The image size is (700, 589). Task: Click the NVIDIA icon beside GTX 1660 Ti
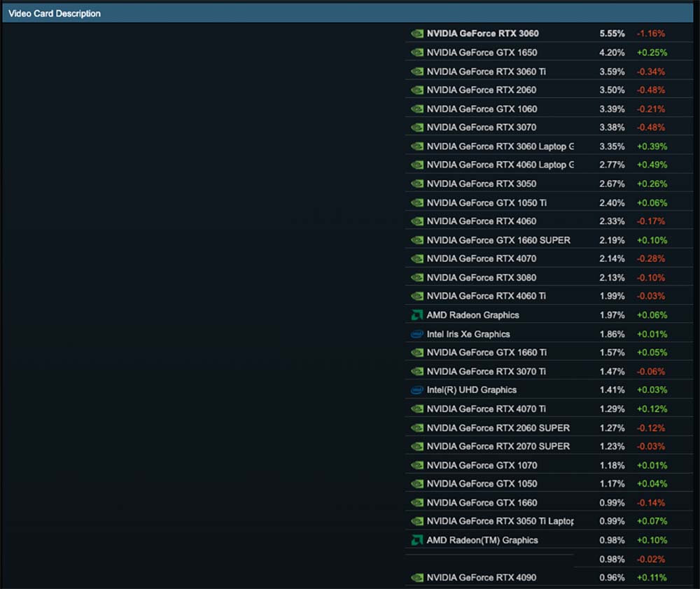(417, 352)
